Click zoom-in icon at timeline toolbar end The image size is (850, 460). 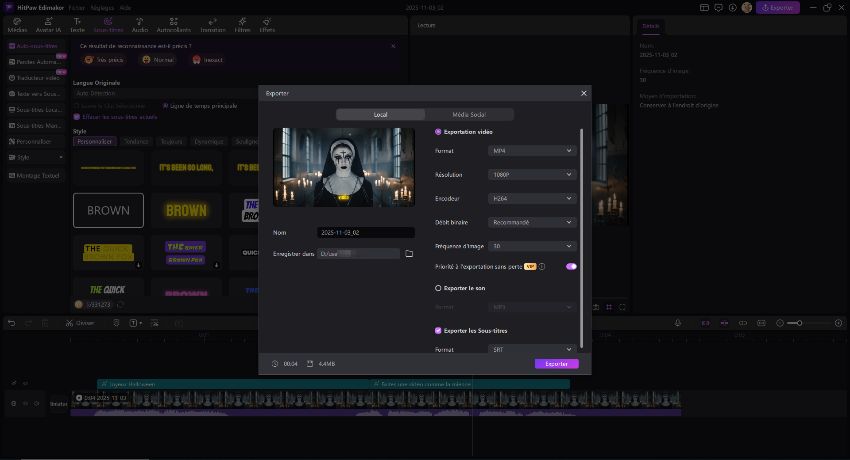point(838,323)
